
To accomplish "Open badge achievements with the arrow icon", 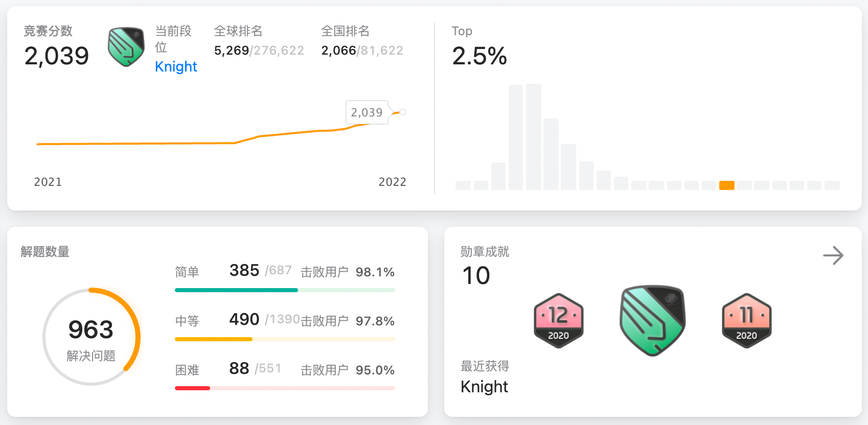I will pos(833,255).
